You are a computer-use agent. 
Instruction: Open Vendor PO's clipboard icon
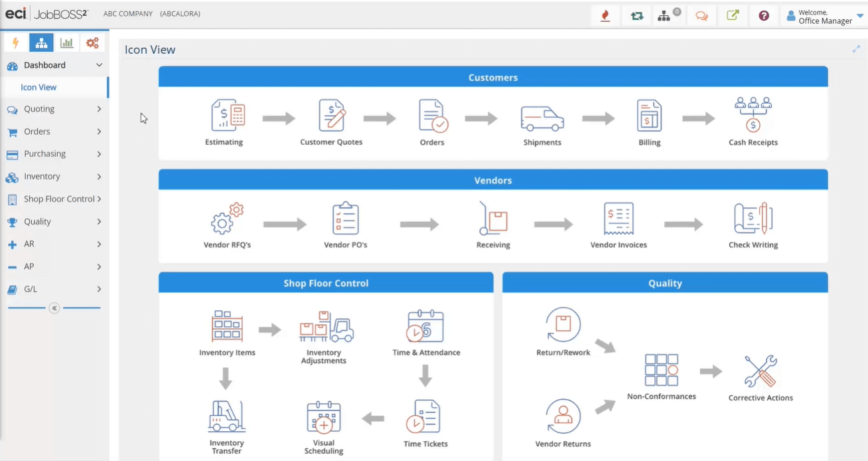(345, 219)
